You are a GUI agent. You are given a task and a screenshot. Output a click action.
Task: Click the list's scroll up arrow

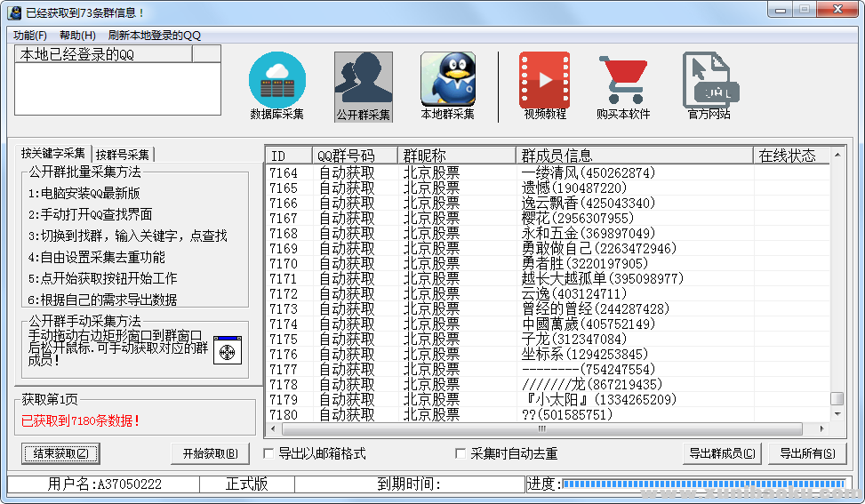pyautogui.click(x=837, y=156)
